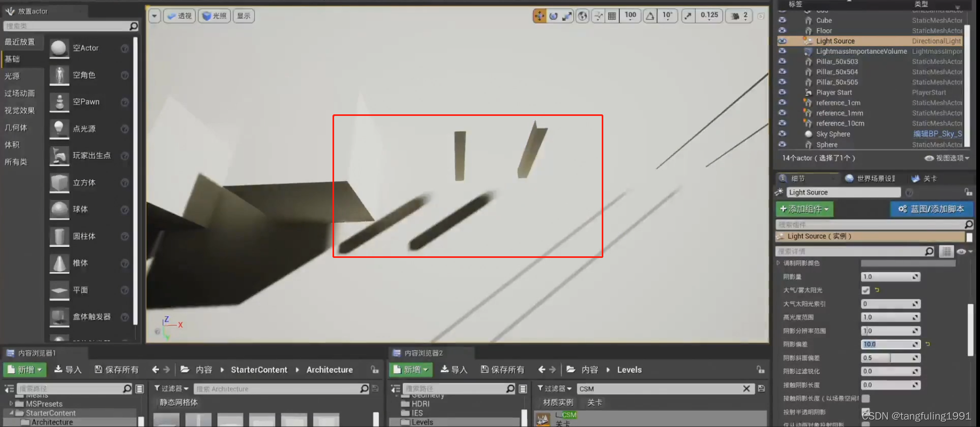Toggle the details panel lock icon
This screenshot has height=427, width=980.
click(x=968, y=192)
